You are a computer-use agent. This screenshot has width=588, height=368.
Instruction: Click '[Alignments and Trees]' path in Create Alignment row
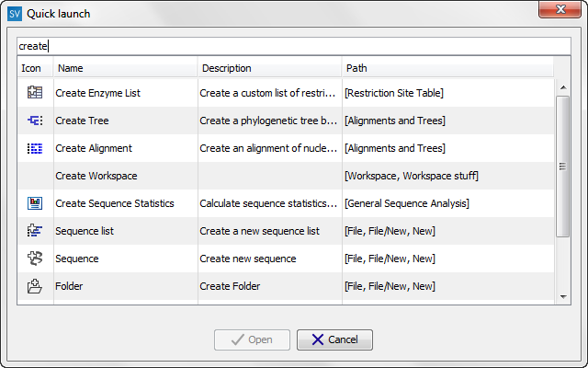click(x=395, y=148)
